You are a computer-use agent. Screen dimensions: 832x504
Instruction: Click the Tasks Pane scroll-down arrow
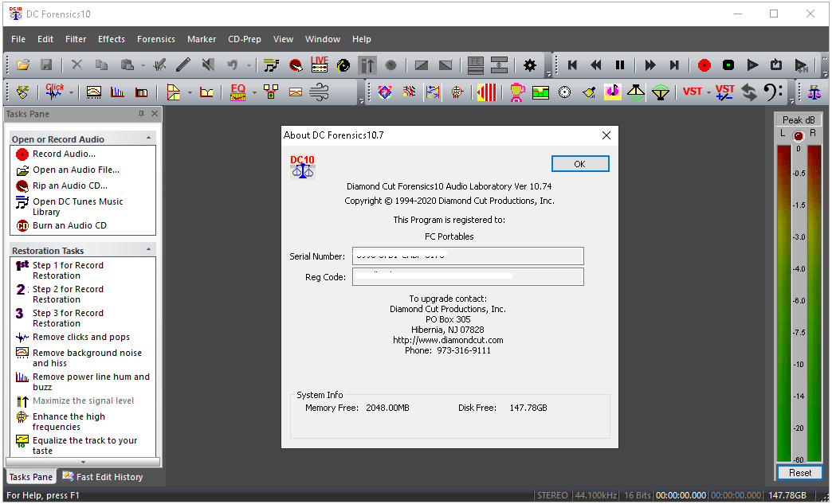(83, 462)
